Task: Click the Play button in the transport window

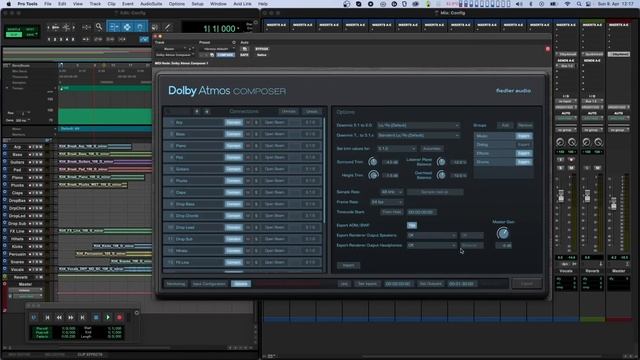Action: [108, 317]
